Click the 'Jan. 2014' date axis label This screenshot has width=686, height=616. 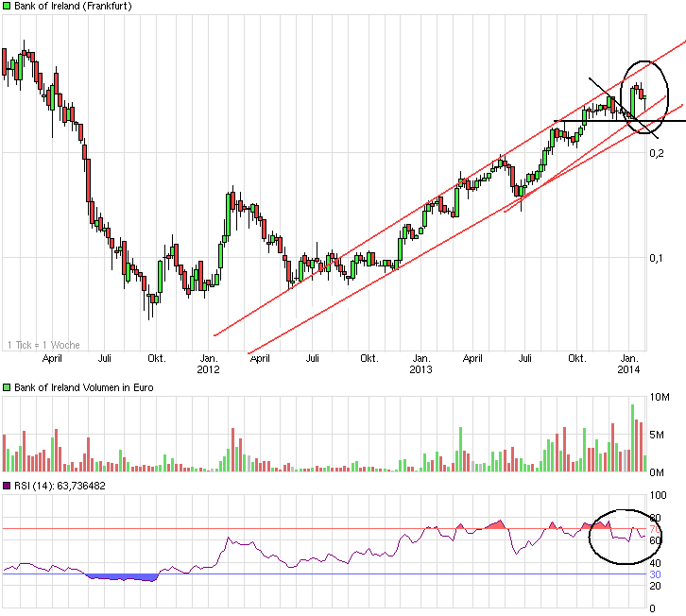tap(628, 364)
